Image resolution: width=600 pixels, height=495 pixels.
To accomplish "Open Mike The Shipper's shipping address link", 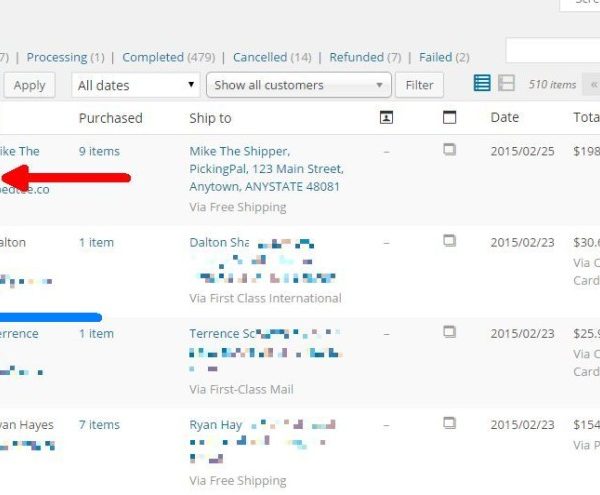I will coord(264,168).
